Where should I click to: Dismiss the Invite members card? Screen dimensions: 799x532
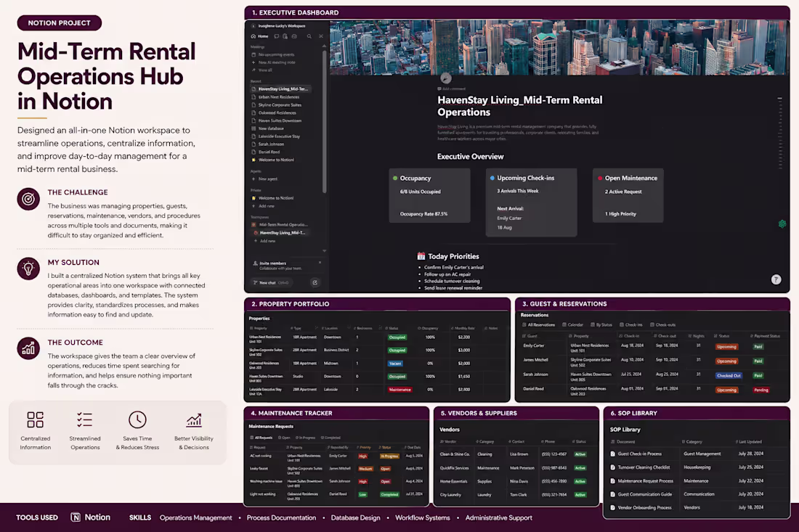[320, 263]
